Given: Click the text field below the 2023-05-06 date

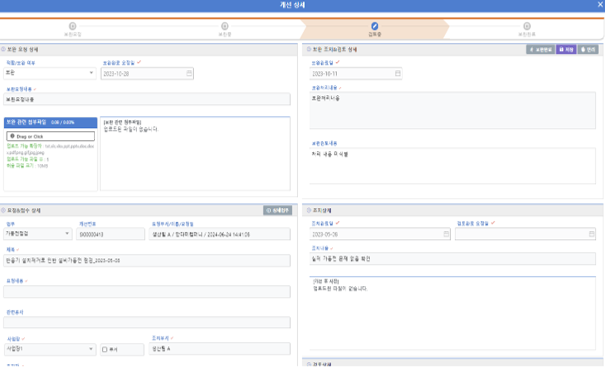Looking at the screenshot, I should tap(453, 258).
